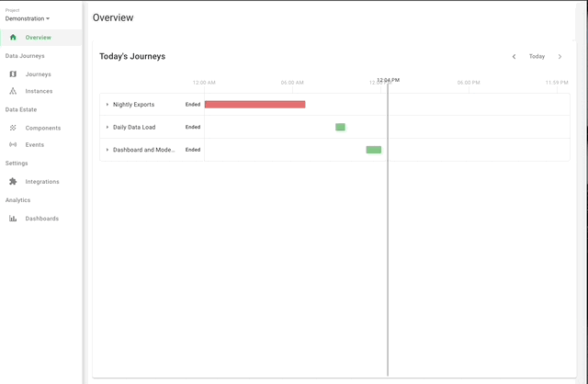The height and width of the screenshot is (384, 588).
Task: Expand the Nightly Exports journey row
Action: [x=107, y=105]
